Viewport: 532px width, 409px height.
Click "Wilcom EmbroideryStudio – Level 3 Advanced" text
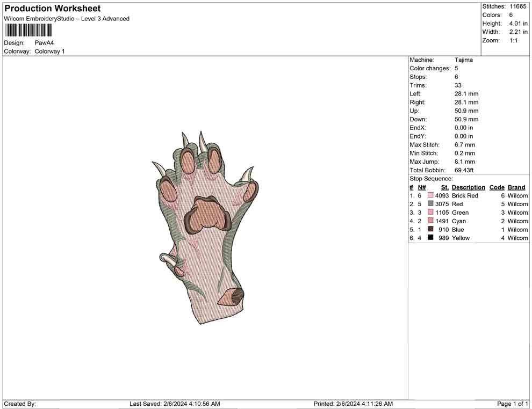tap(67, 19)
